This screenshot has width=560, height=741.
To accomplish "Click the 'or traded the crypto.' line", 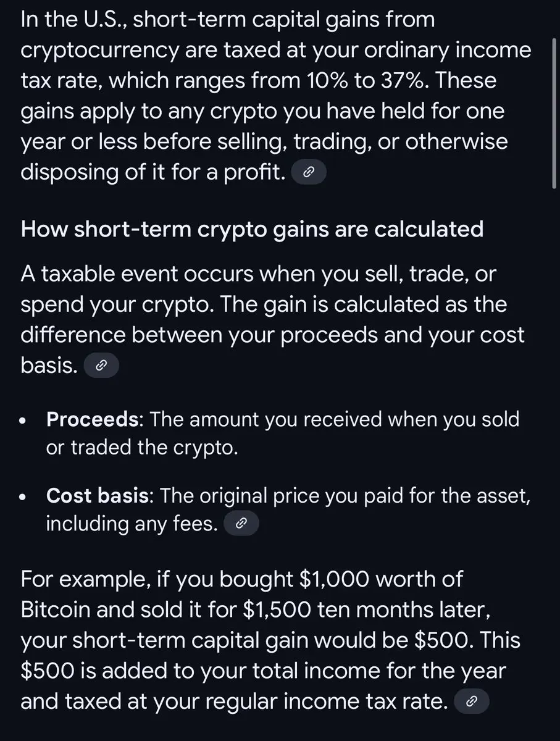I will coord(142,447).
